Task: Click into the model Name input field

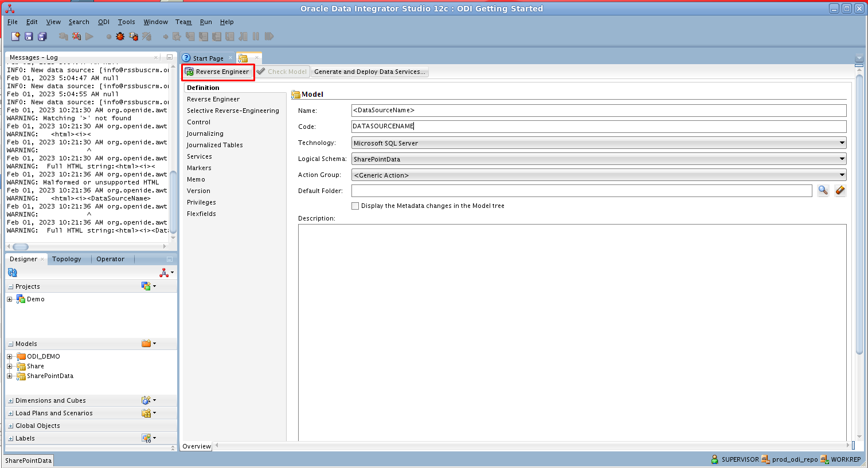Action: [599, 110]
